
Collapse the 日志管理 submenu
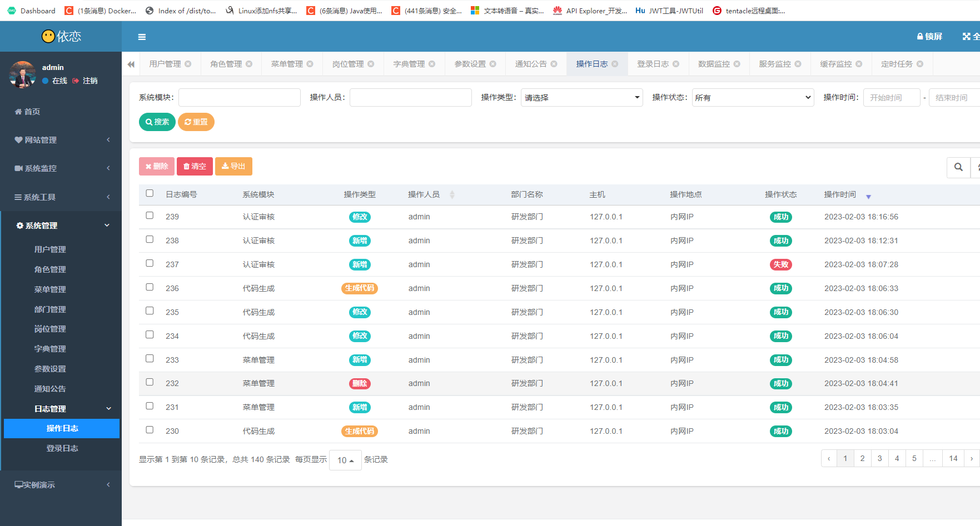pos(62,409)
